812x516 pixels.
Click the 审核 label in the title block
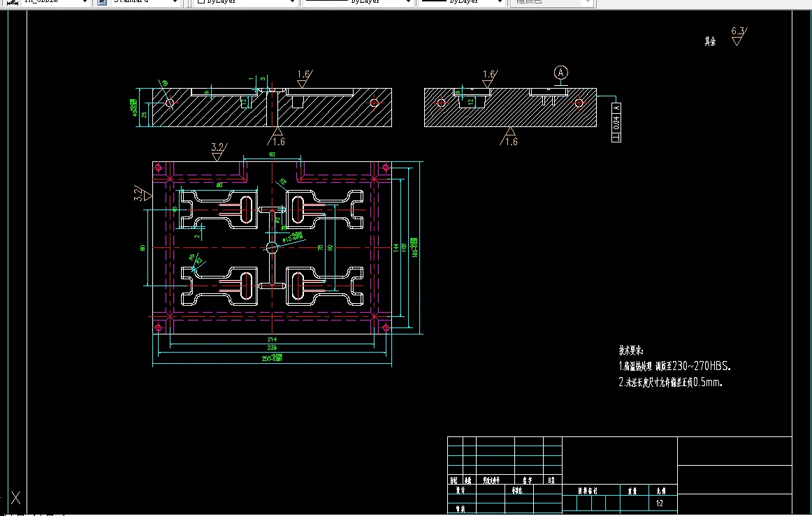tap(460, 509)
